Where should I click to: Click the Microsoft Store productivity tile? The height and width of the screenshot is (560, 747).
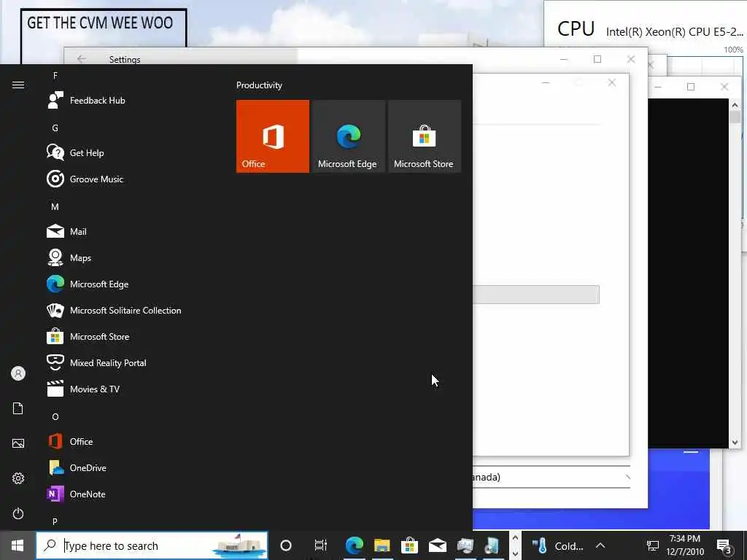(x=424, y=136)
